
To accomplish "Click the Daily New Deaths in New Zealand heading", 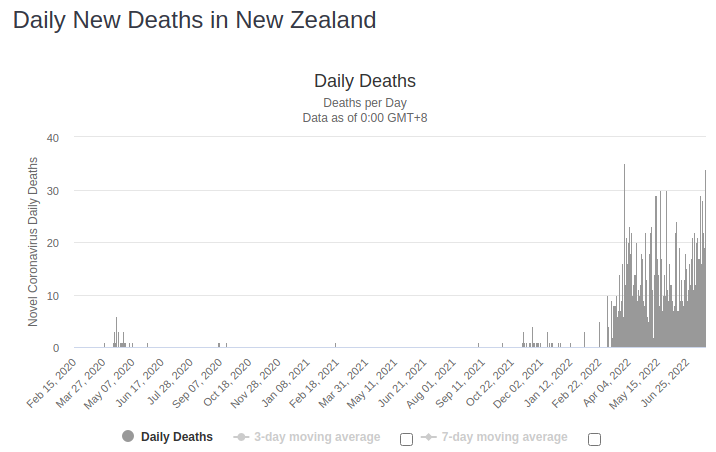I will (195, 19).
